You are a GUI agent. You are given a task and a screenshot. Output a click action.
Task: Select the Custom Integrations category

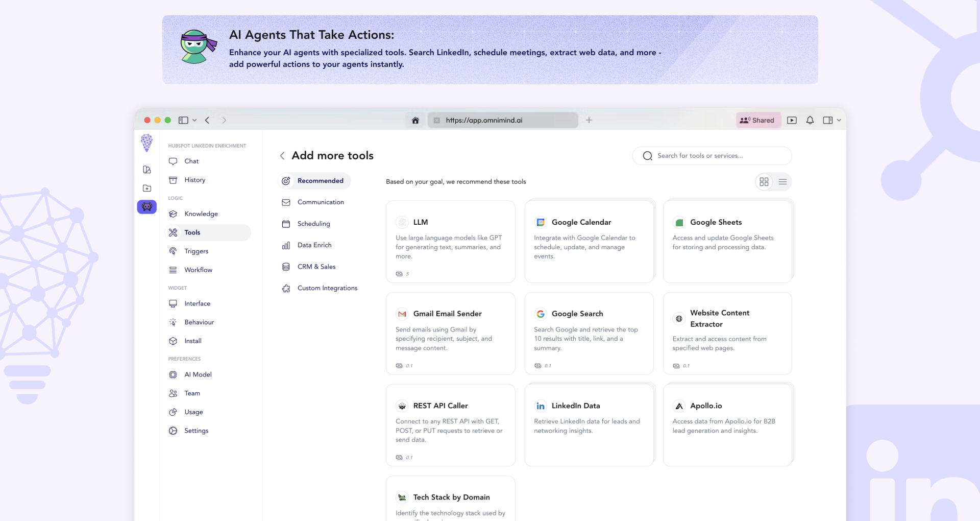[x=320, y=288]
